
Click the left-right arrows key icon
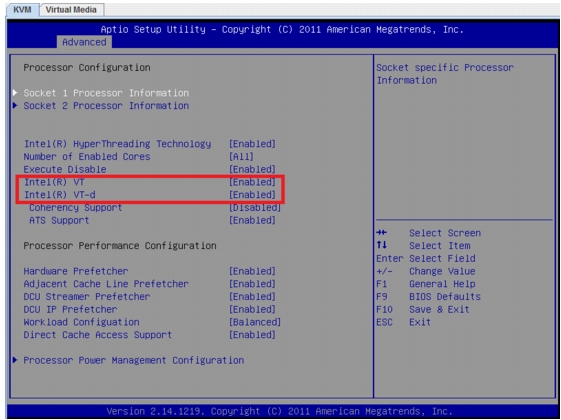tap(381, 233)
